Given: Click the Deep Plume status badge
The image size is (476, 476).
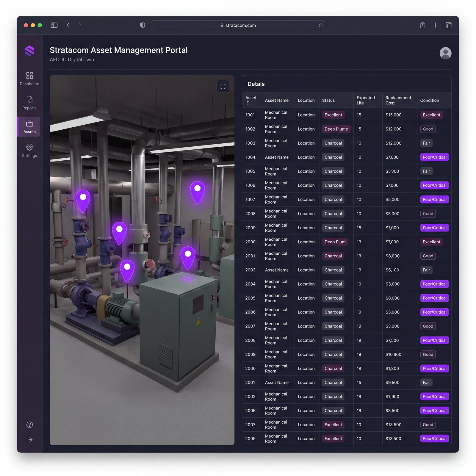Looking at the screenshot, I should pyautogui.click(x=336, y=129).
